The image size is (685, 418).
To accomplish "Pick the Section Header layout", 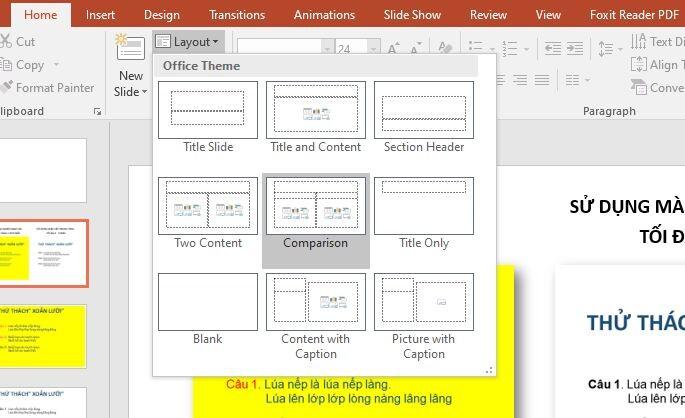I will coord(424,117).
